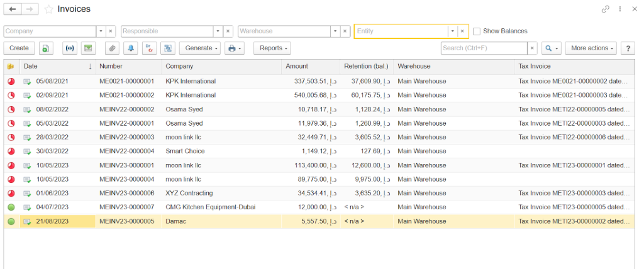This screenshot has height=269, width=644.
Task: Click status pie icon of ME0021-00000001 row
Action: [11, 81]
